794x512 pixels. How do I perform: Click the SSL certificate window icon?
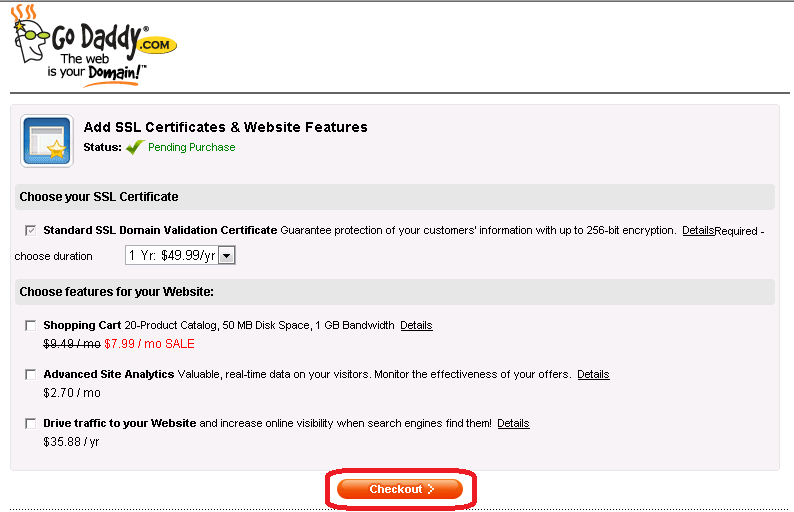46,141
